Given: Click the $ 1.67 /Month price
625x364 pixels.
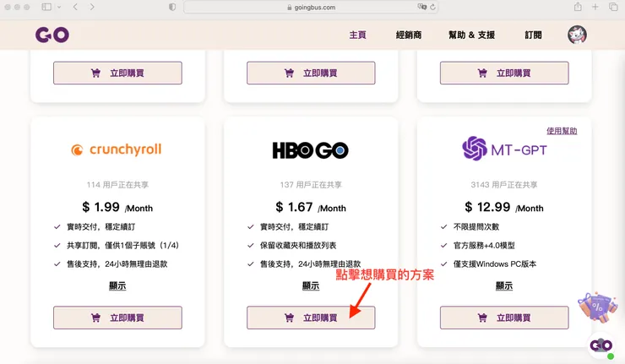Looking at the screenshot, I should (311, 207).
